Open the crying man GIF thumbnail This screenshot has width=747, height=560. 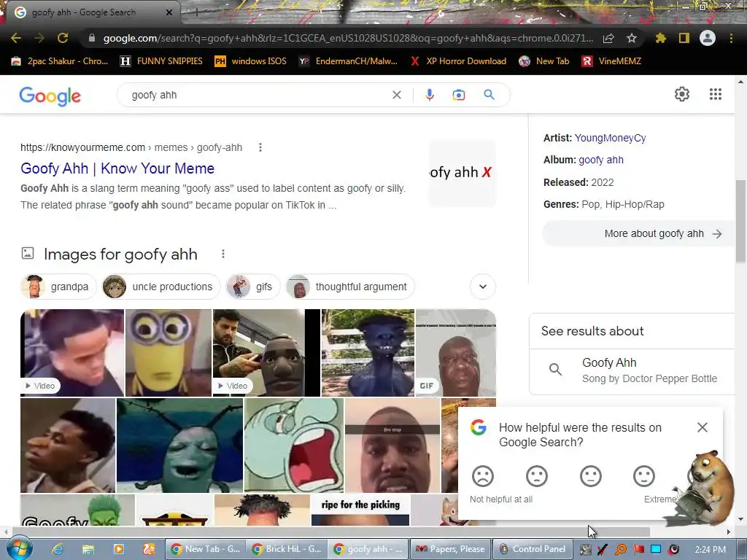[x=456, y=353]
